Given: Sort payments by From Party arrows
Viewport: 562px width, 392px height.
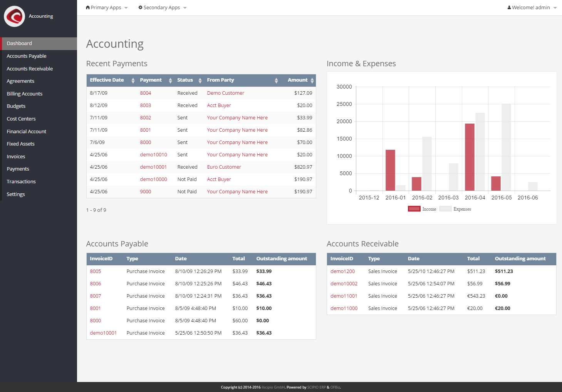Looking at the screenshot, I should pos(276,80).
